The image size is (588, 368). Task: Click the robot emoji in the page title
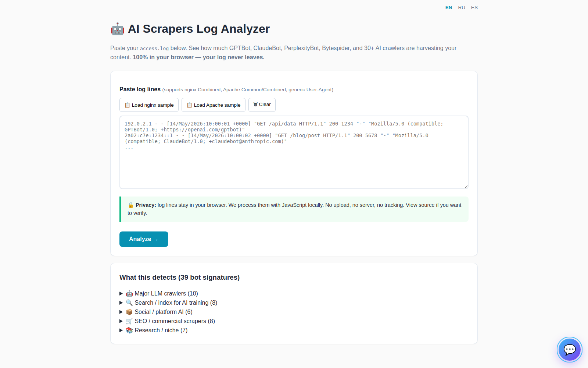(118, 29)
